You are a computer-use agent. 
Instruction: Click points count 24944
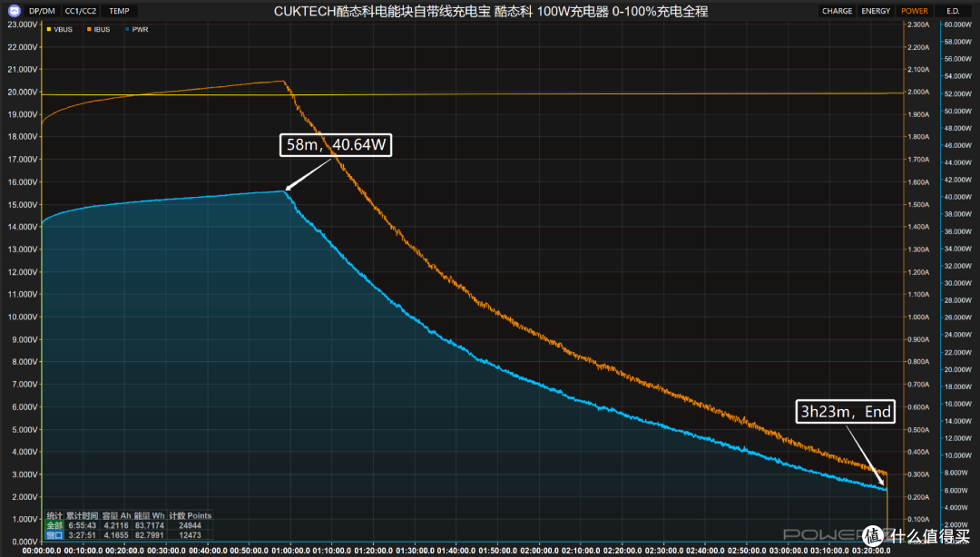click(x=190, y=526)
